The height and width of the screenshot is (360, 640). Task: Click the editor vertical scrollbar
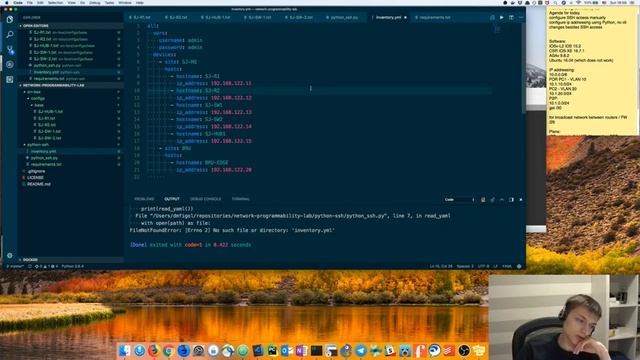[x=523, y=69]
